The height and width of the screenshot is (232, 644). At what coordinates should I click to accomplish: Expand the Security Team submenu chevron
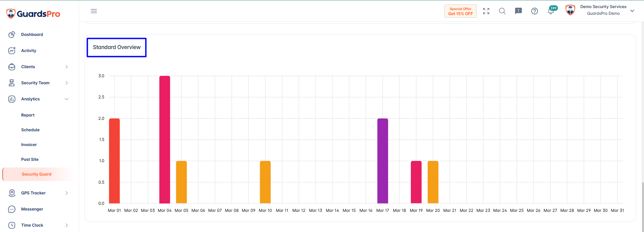tap(67, 83)
